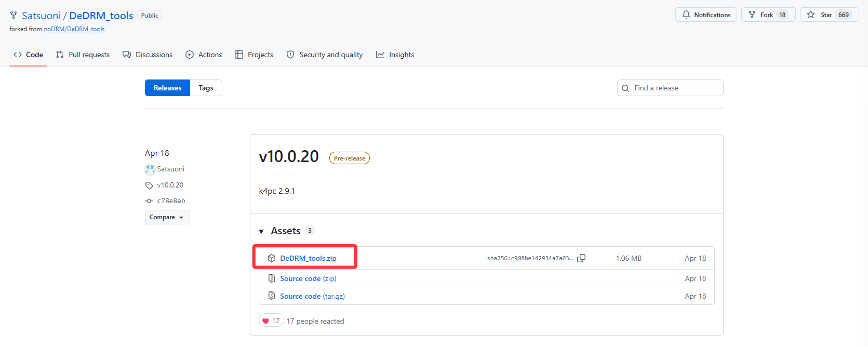Click the Notifications button

[x=706, y=15]
